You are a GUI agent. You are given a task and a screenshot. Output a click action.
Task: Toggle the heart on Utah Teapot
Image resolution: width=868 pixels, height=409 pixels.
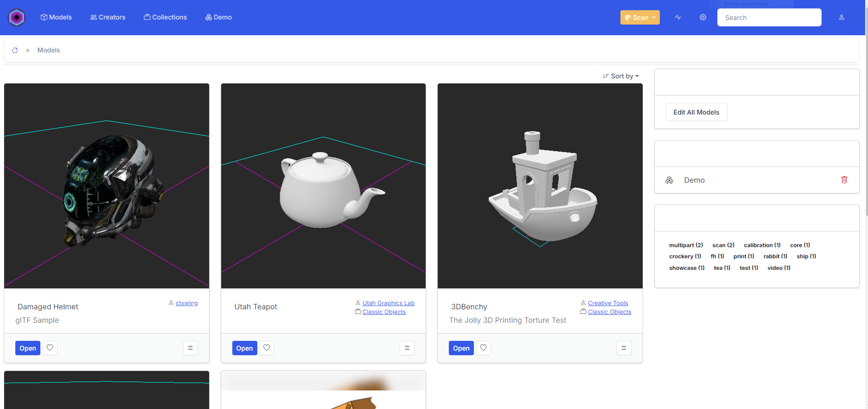point(267,348)
